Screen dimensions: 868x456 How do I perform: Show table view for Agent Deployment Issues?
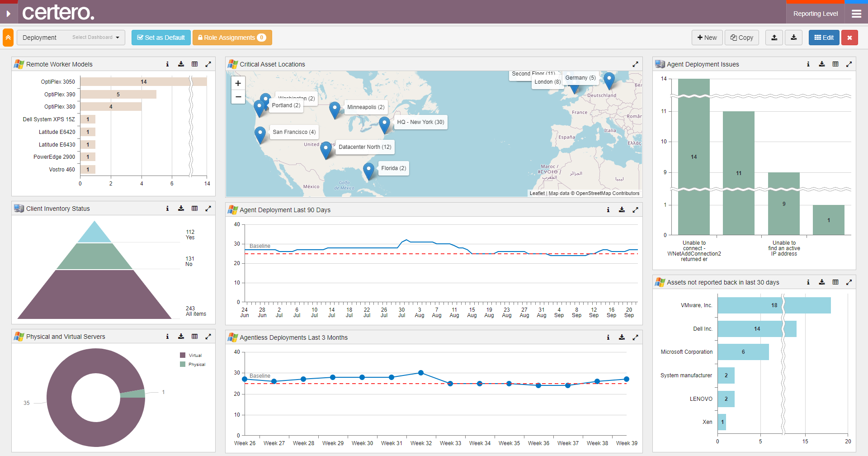835,64
